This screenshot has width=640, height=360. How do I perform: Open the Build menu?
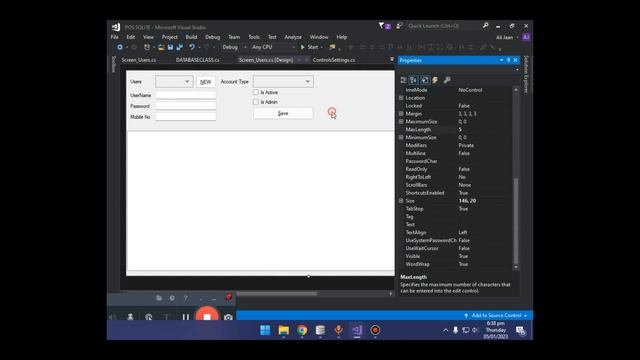(191, 37)
